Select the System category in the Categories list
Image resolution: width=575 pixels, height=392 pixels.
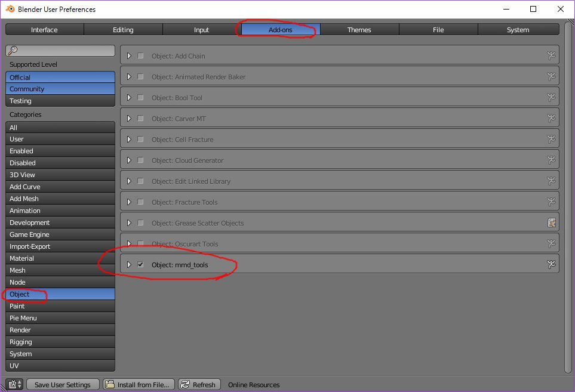point(60,354)
